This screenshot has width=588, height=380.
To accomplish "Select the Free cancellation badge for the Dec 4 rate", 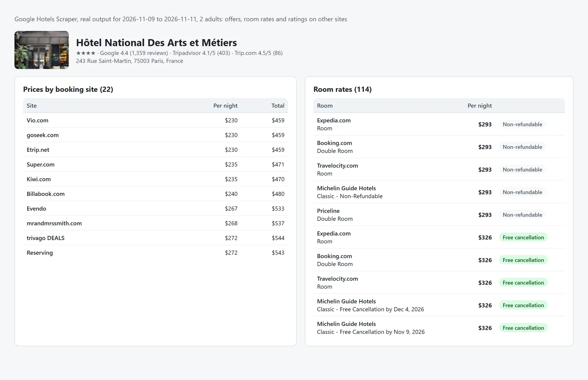I will tap(523, 305).
